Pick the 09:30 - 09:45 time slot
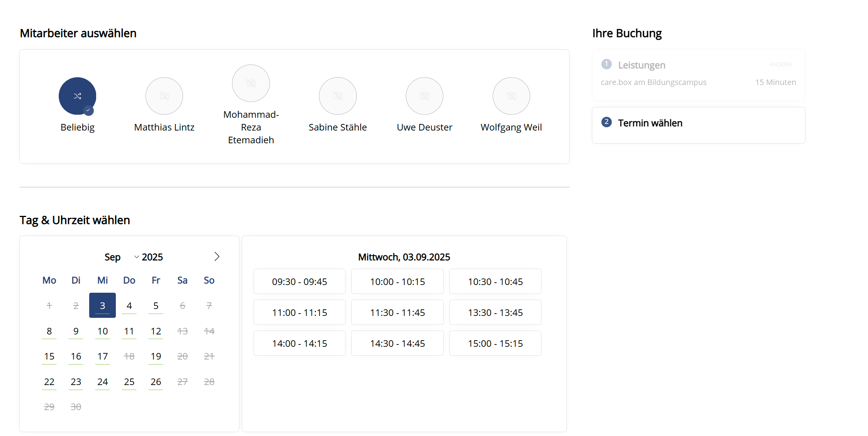Screen dimensions: 868x436 (299, 282)
